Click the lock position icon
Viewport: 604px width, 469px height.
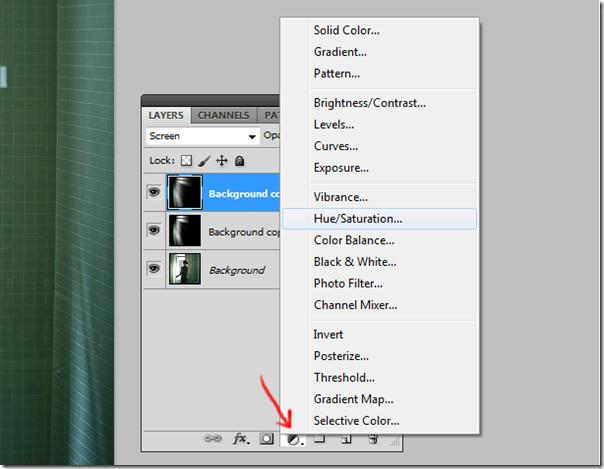click(x=222, y=160)
